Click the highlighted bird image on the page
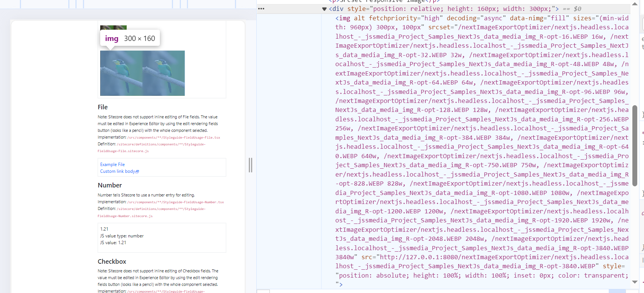 pyautogui.click(x=142, y=73)
